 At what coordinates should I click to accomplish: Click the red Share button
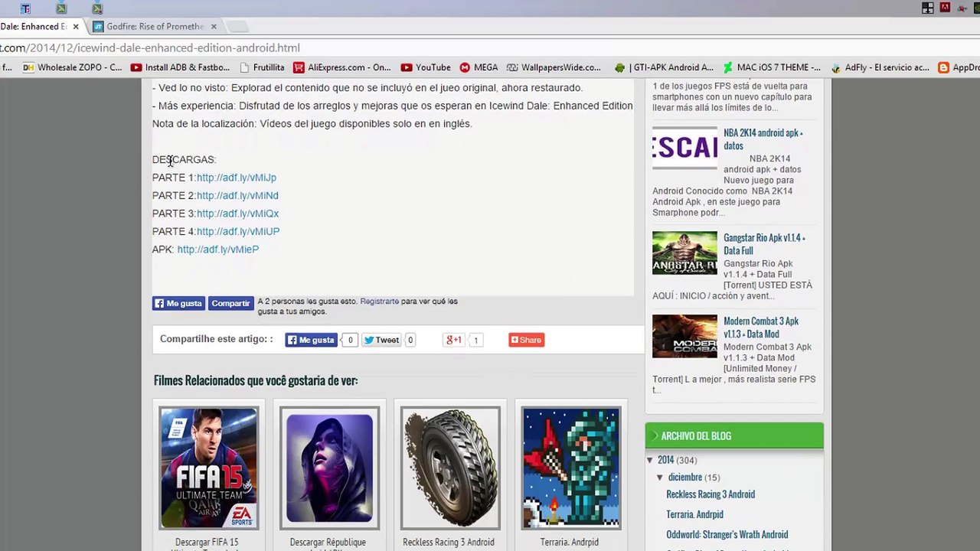pyautogui.click(x=527, y=340)
